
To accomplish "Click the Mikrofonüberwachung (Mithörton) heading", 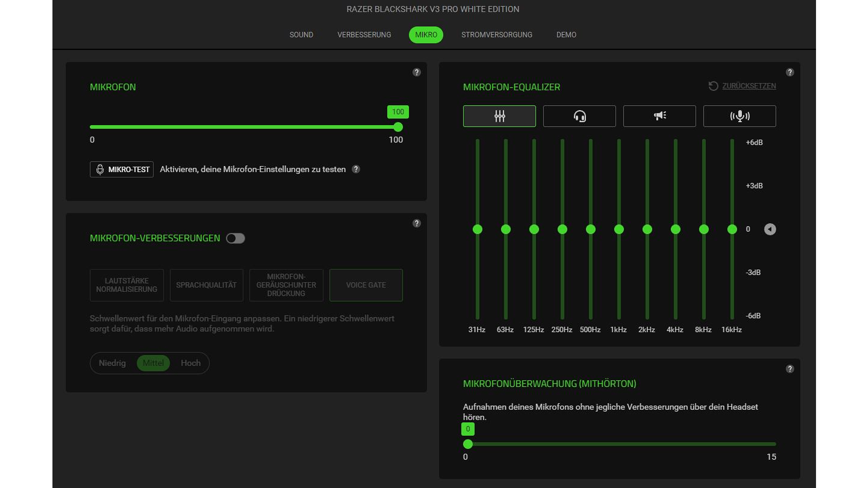I will (x=549, y=384).
